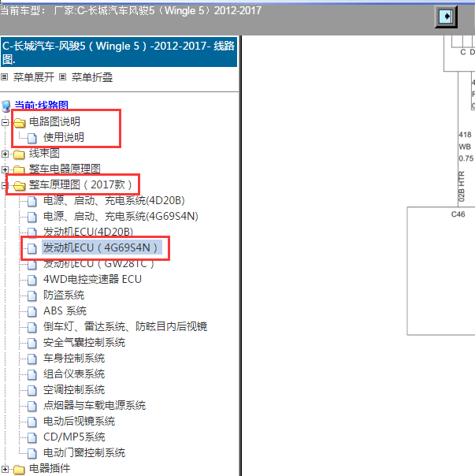
Task: Click folder icon of 电路图说明
Action: [19, 123]
